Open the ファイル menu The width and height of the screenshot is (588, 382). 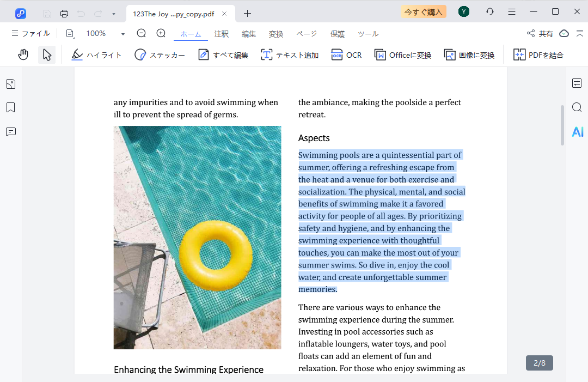[30, 34]
